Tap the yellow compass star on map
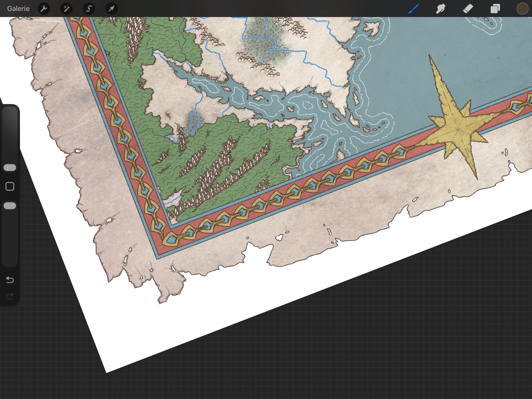This screenshot has height=399, width=532. pyautogui.click(x=458, y=129)
